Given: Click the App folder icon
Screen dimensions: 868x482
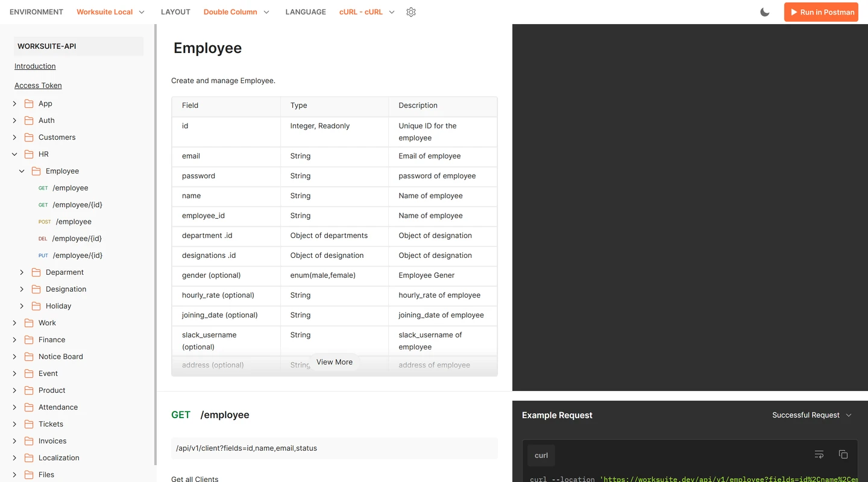Looking at the screenshot, I should point(29,104).
